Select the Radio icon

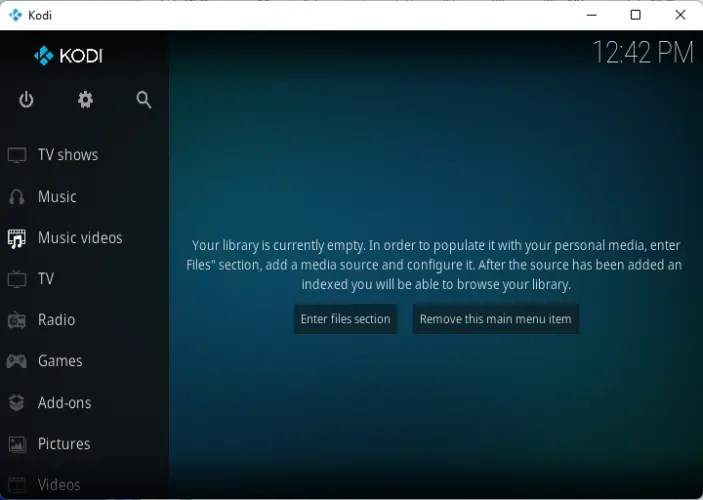coord(17,320)
